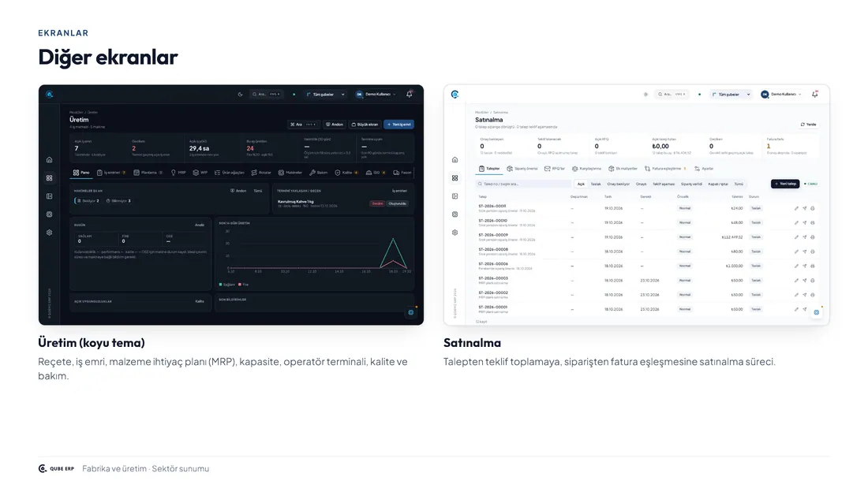Click the home icon in the dark Üretim sidebar

(x=49, y=160)
